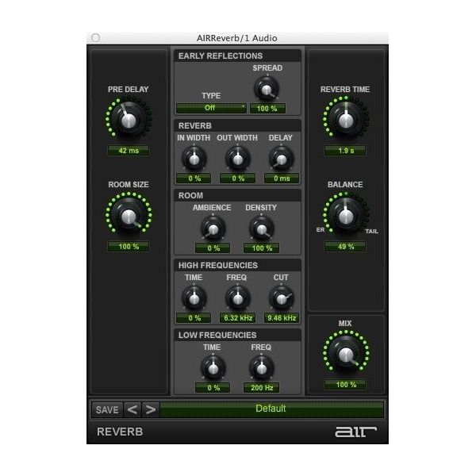Click the Spread 100 % value field
The image size is (476, 476).
click(x=267, y=109)
